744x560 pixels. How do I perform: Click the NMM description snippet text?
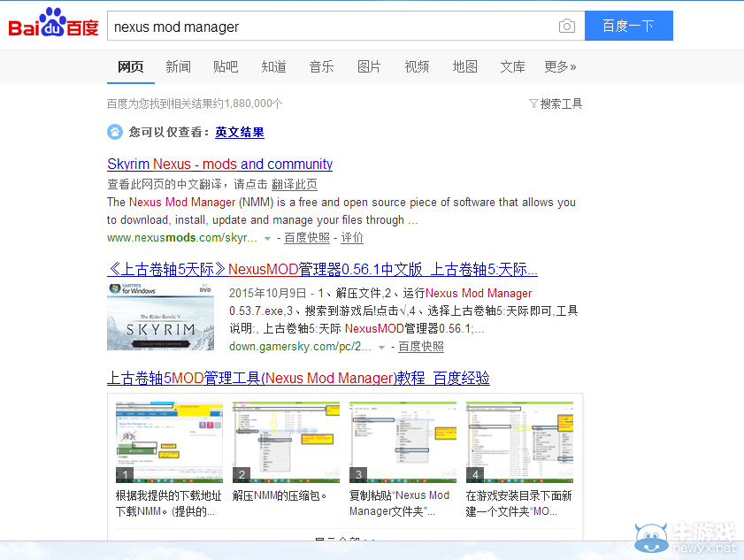click(341, 211)
